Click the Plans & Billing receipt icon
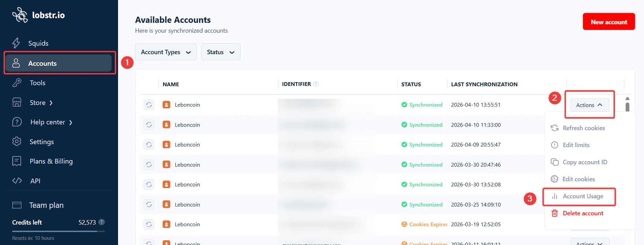644x245 pixels. click(x=17, y=161)
